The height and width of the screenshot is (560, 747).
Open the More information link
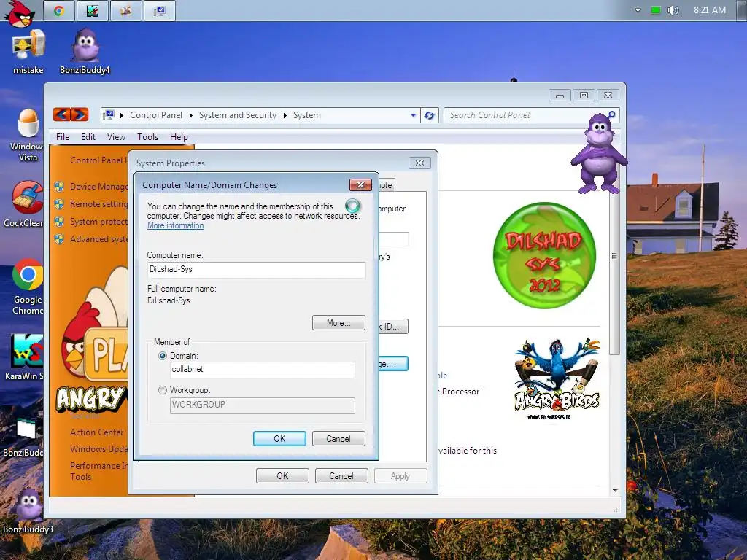point(175,225)
